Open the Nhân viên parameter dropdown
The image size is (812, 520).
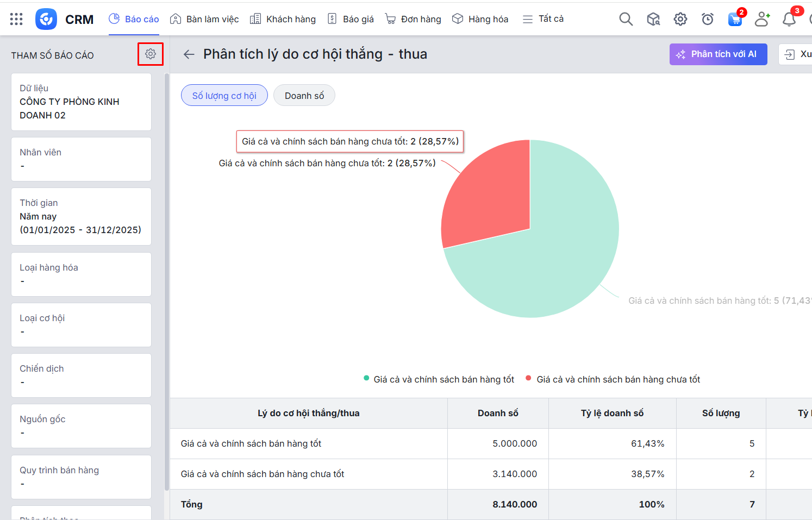(81, 159)
